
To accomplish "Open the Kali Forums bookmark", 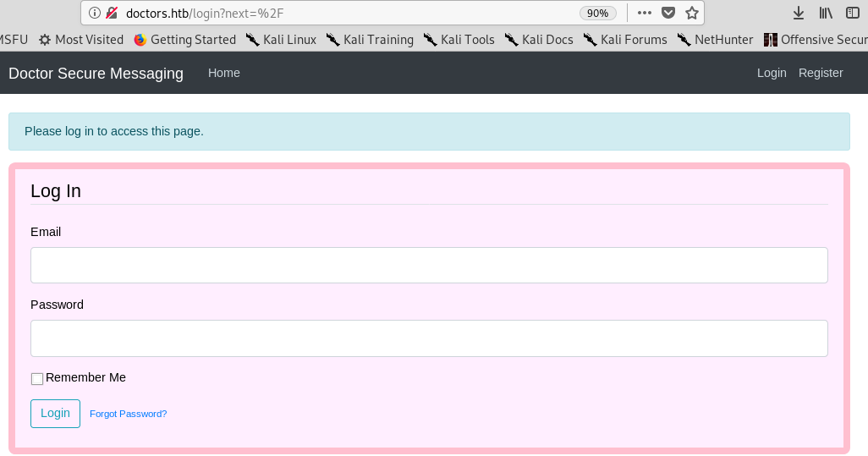I will [x=625, y=39].
